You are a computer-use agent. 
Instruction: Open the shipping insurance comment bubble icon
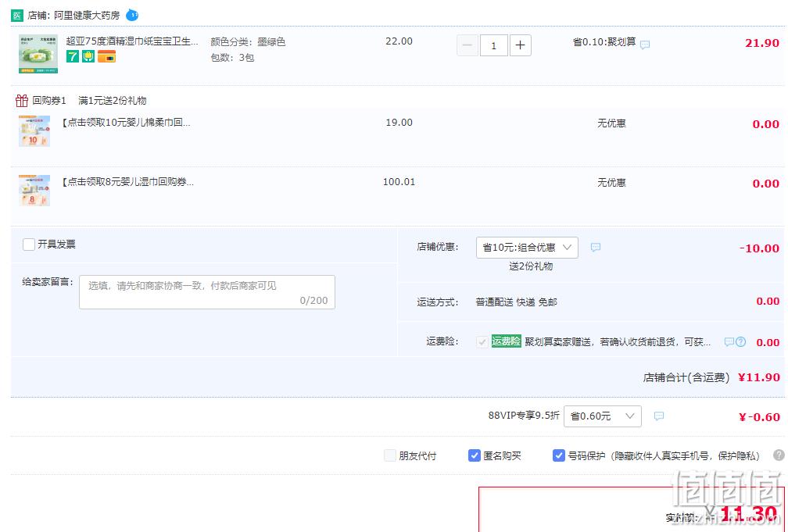click(x=729, y=342)
